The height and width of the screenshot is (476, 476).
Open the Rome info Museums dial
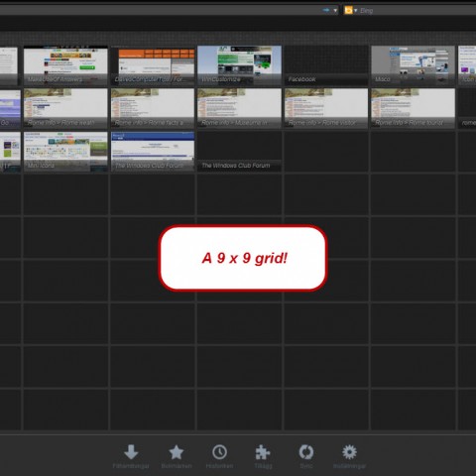tap(239, 108)
